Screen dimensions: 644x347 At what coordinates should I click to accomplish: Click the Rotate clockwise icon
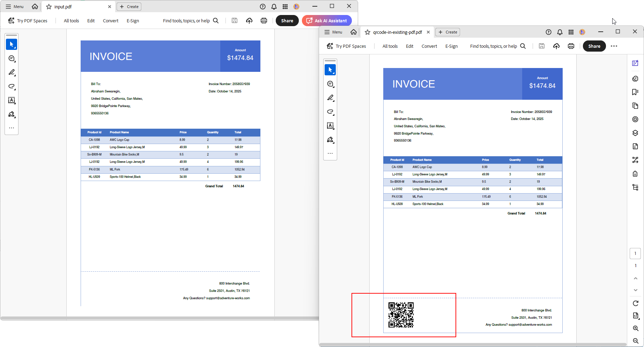pyautogui.click(x=635, y=303)
